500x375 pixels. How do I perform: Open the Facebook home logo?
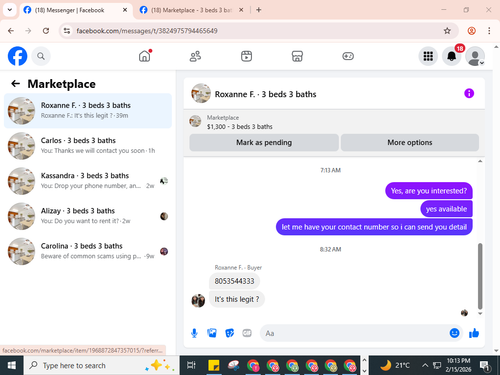click(x=17, y=56)
